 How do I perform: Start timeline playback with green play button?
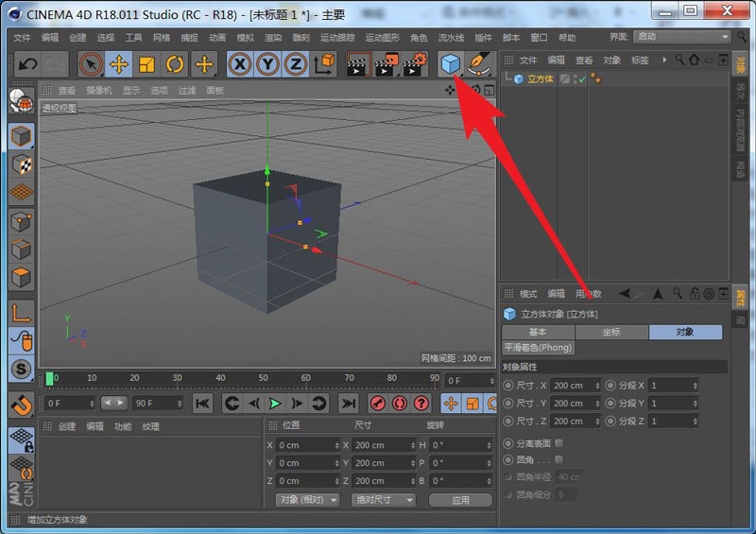(x=275, y=404)
